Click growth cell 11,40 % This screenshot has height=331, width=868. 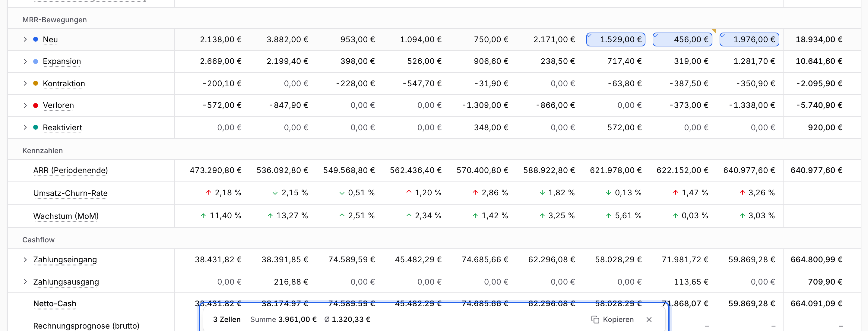[221, 216]
